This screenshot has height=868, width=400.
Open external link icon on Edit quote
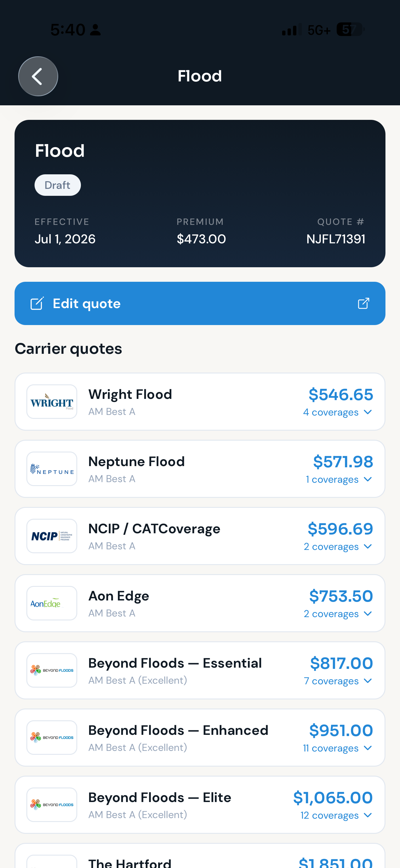pos(363,303)
